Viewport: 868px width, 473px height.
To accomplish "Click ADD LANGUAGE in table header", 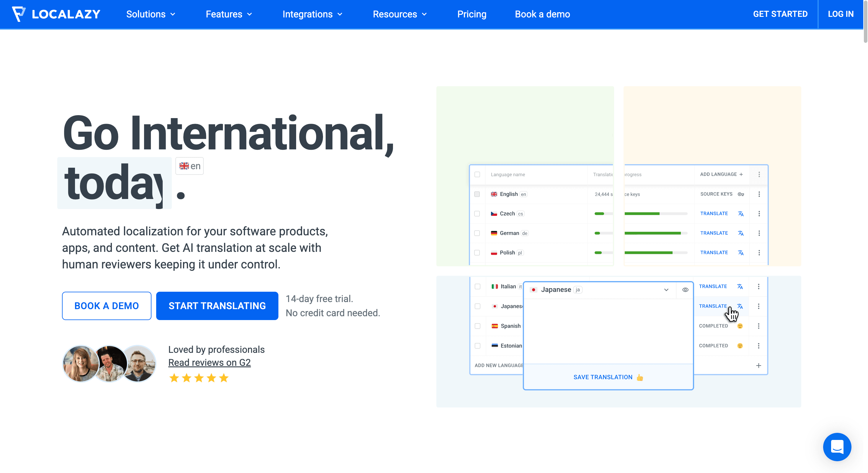I will (722, 174).
